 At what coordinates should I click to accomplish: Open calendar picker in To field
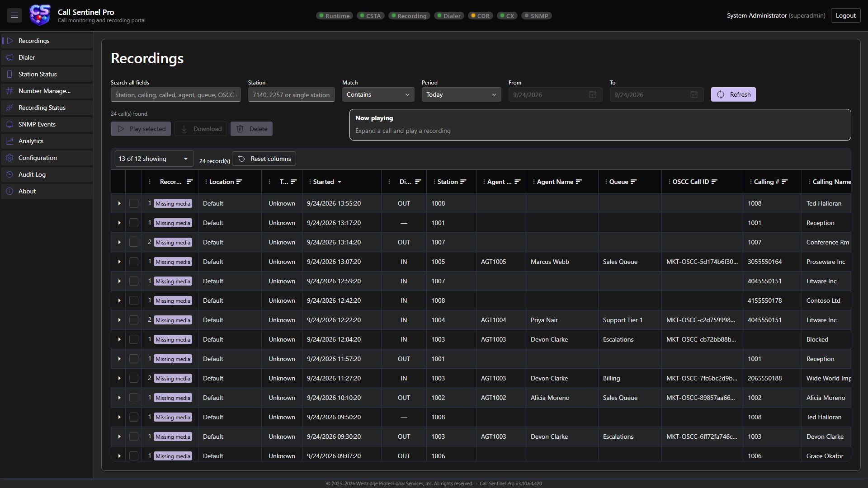[x=694, y=95]
